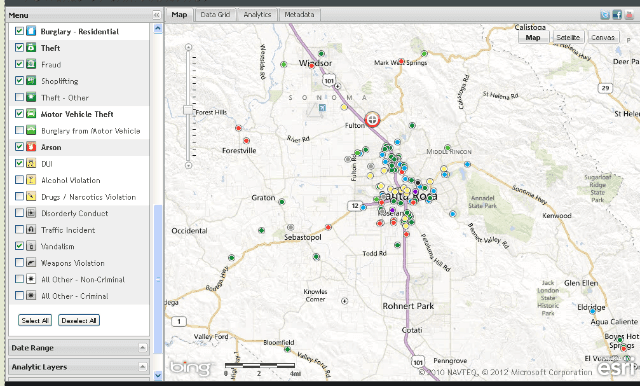Click the zoom-in button atop zoom slider

188,47
